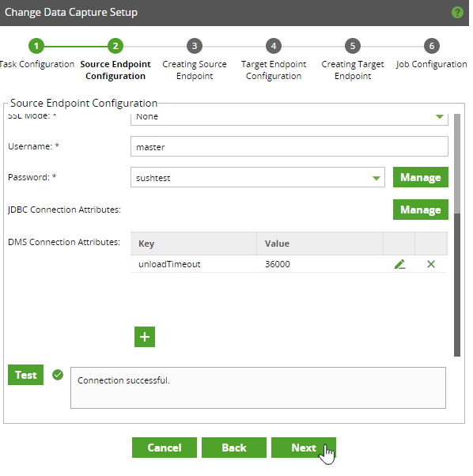Delete the unloadTimeout attribute row
473x476 pixels.
pyautogui.click(x=431, y=264)
